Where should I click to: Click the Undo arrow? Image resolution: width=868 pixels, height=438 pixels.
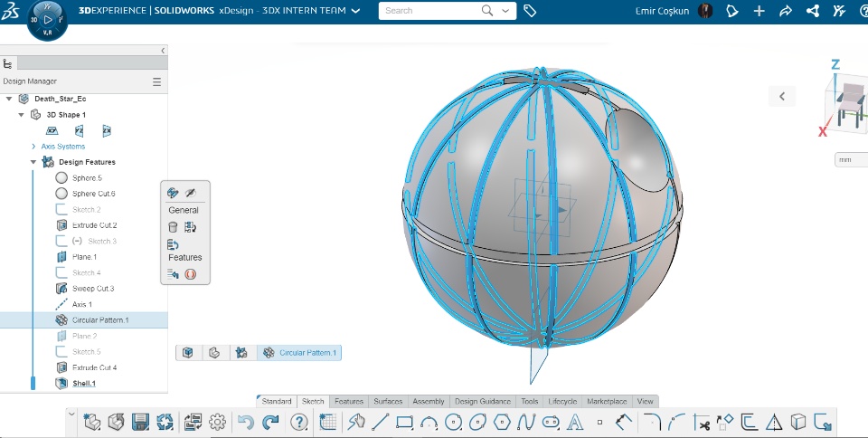(x=245, y=423)
